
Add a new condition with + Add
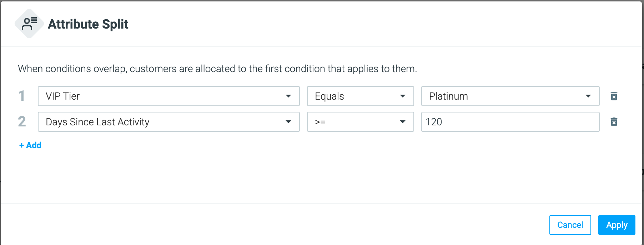click(30, 145)
